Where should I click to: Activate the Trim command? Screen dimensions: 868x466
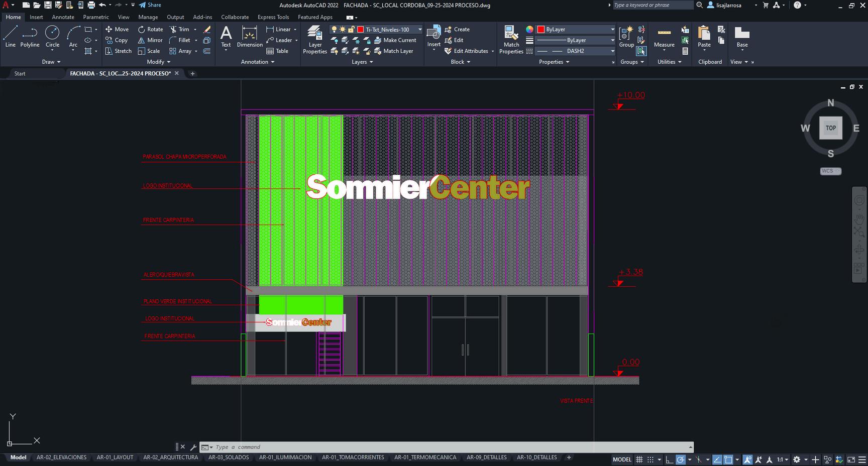coord(179,29)
